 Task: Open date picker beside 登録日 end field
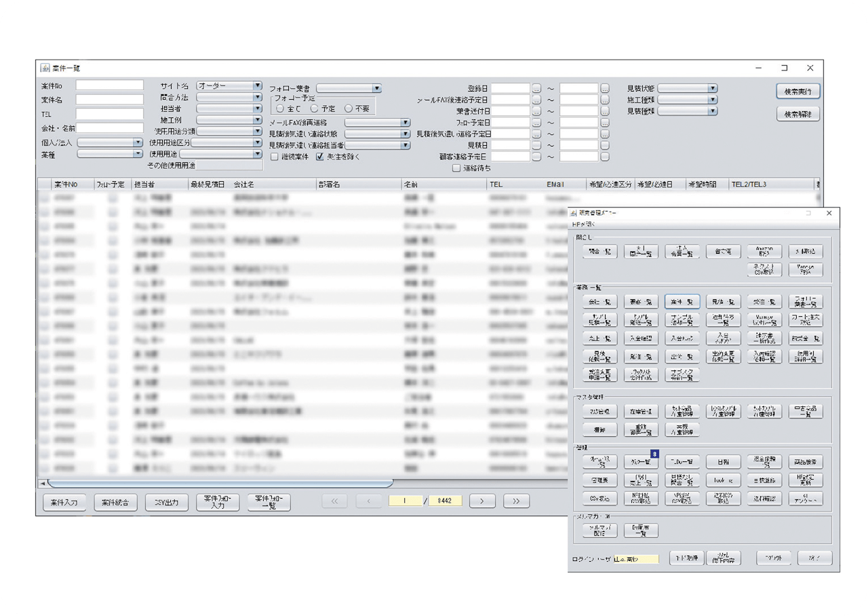click(x=605, y=88)
